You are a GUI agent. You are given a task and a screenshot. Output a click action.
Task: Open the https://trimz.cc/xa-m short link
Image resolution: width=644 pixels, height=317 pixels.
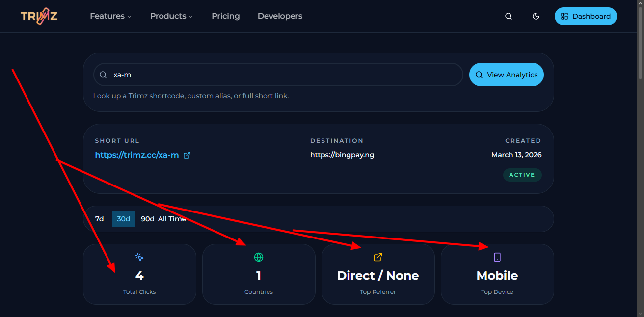[136, 155]
